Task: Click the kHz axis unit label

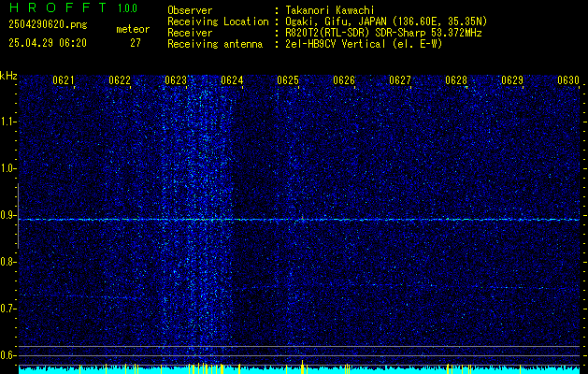Action: click(x=8, y=76)
